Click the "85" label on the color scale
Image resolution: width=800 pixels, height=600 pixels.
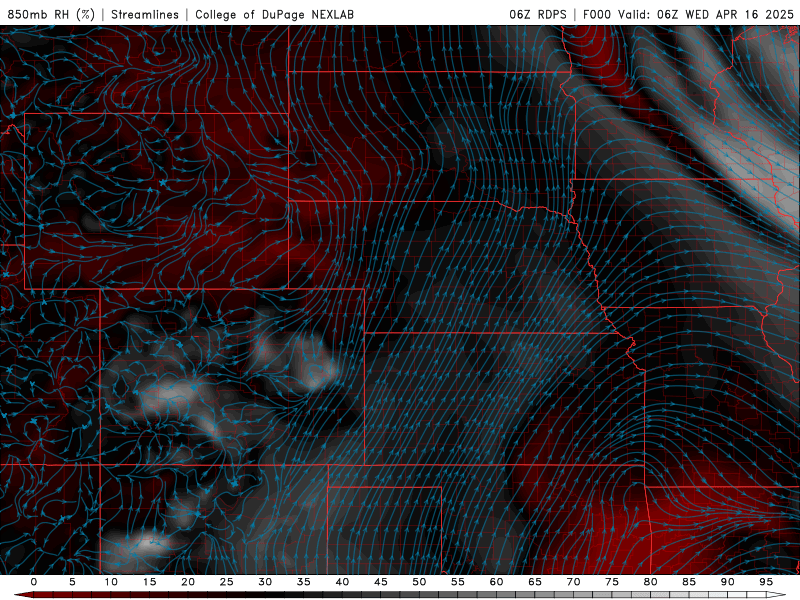pyautogui.click(x=689, y=582)
